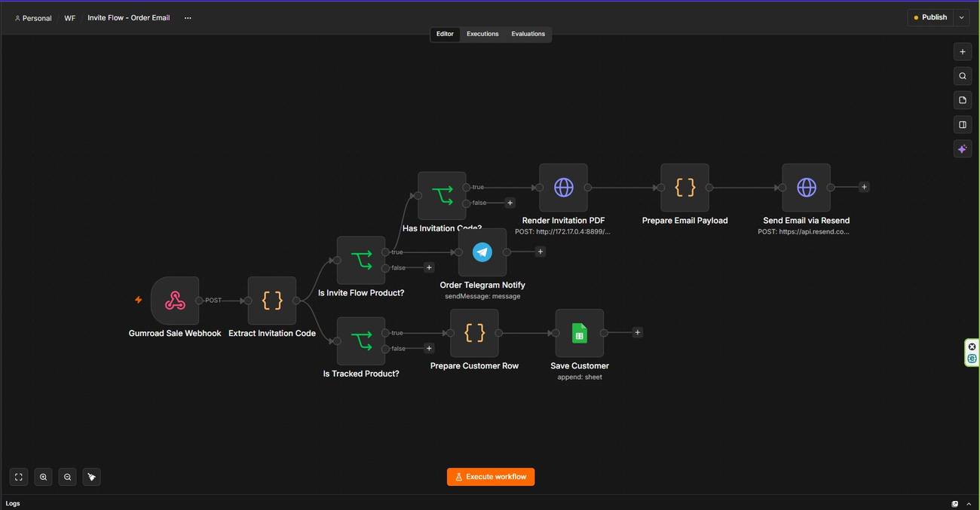Open the Order Telegram Notify node

point(482,252)
